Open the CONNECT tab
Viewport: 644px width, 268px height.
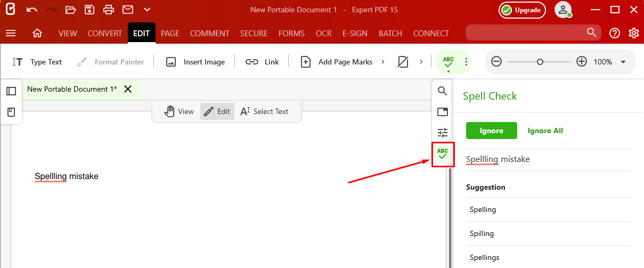pyautogui.click(x=431, y=33)
